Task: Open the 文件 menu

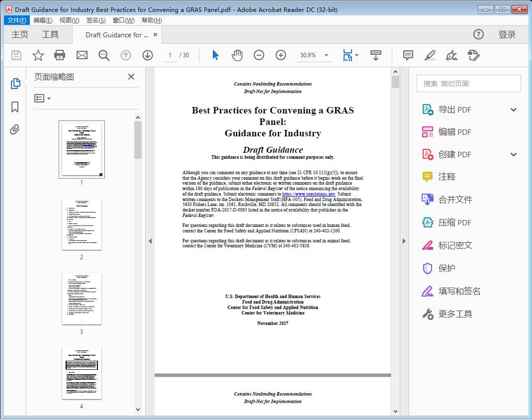Action: (x=16, y=20)
